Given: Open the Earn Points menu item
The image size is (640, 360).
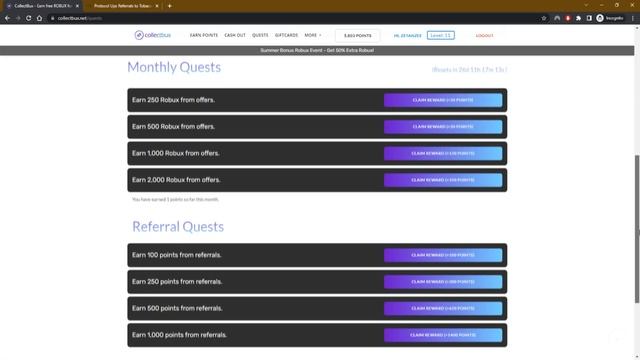Looking at the screenshot, I should click(x=204, y=36).
